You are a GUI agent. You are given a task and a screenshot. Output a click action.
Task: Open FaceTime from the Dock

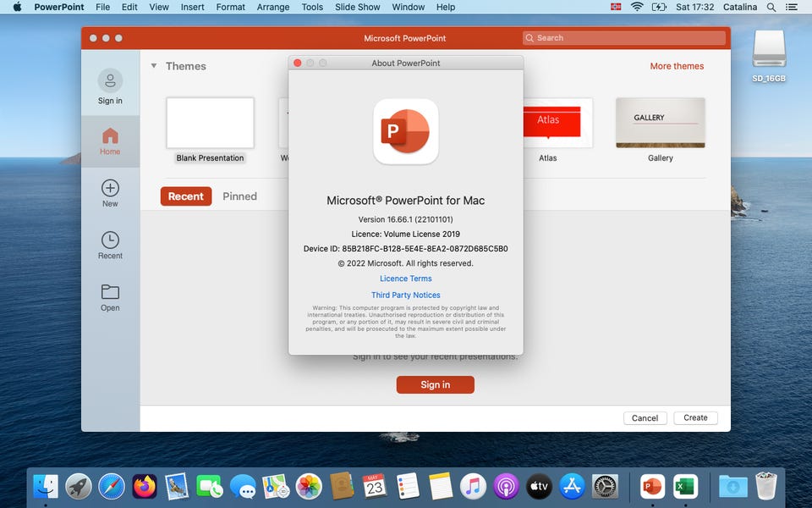[x=210, y=487]
